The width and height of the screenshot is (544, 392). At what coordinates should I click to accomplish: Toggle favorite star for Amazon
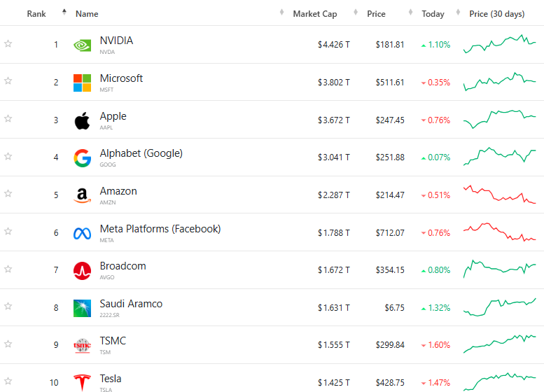pyautogui.click(x=8, y=193)
